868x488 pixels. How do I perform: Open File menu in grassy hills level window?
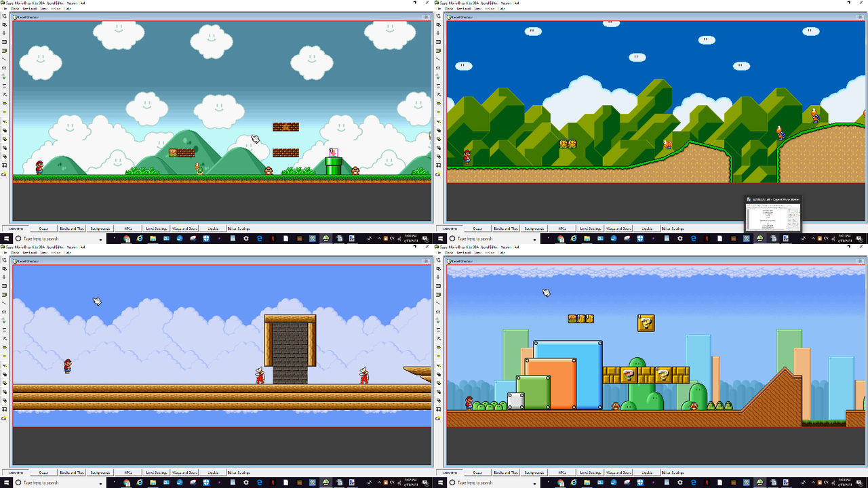click(x=4, y=7)
